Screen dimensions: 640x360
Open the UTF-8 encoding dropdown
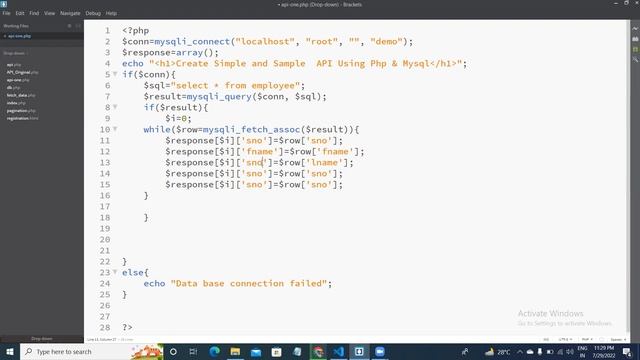(565, 340)
